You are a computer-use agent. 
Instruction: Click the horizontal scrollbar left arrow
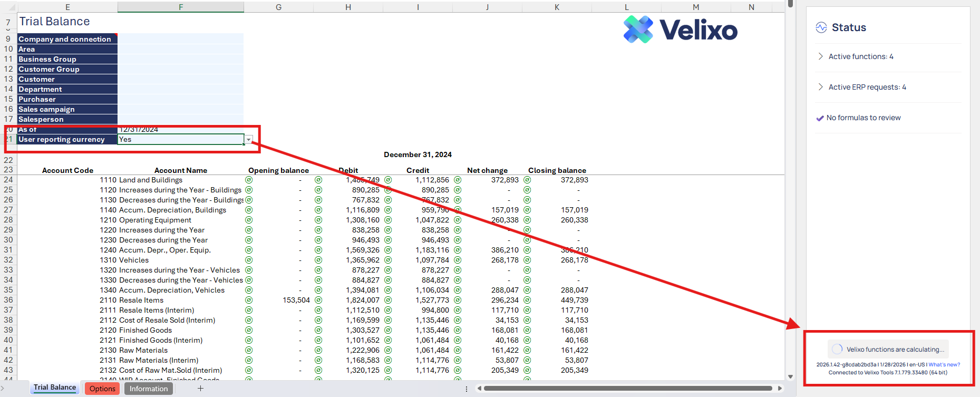coord(479,389)
